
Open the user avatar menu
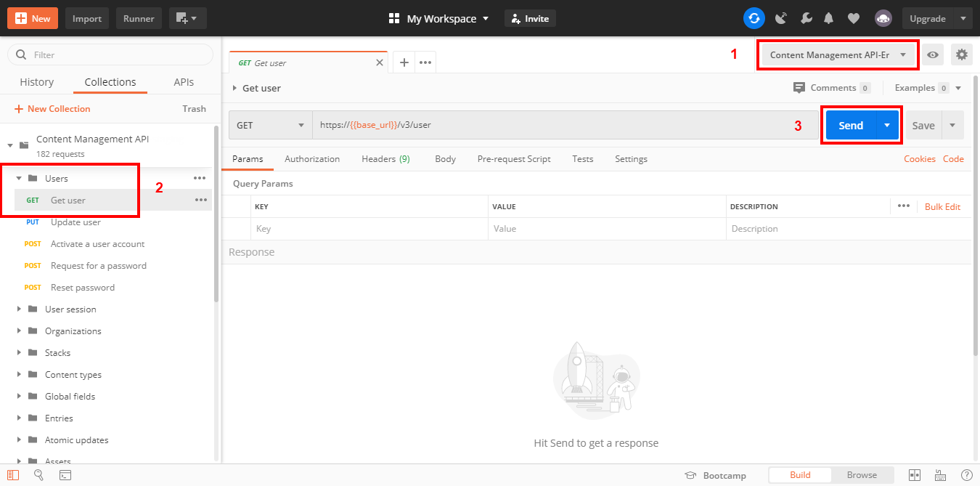coord(883,18)
